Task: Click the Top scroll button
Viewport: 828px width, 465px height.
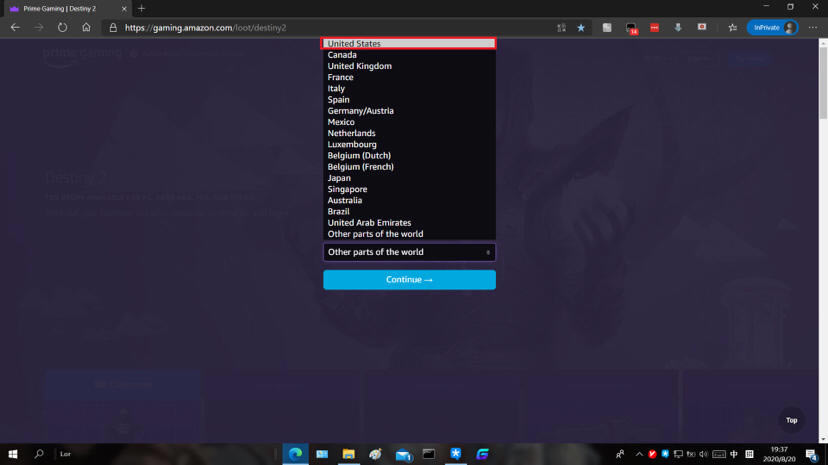Action: click(791, 420)
